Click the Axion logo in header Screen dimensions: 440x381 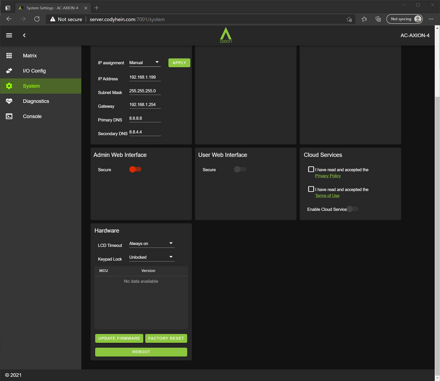[x=226, y=35]
